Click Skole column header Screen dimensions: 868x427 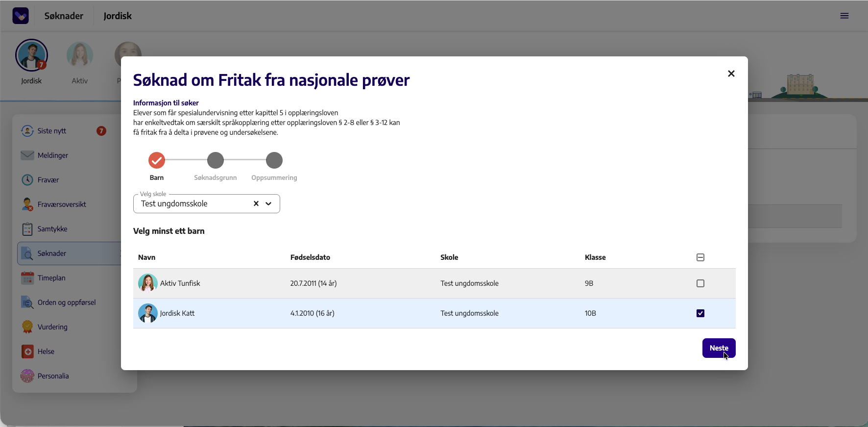[x=449, y=257]
